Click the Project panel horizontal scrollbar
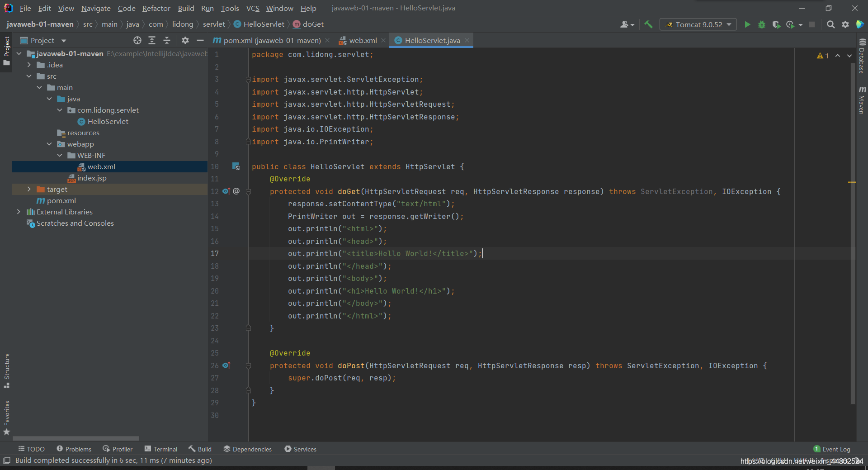 75,438
